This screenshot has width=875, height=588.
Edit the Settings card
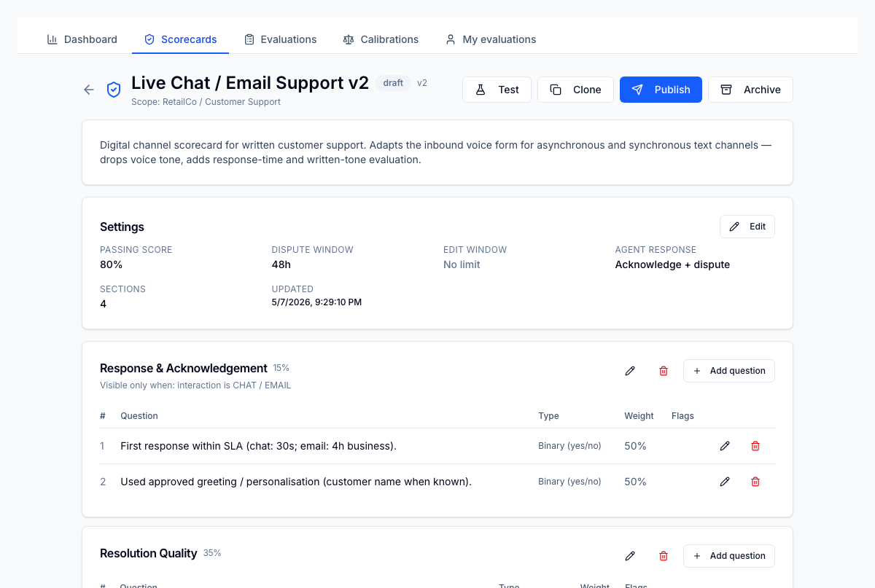pos(747,227)
